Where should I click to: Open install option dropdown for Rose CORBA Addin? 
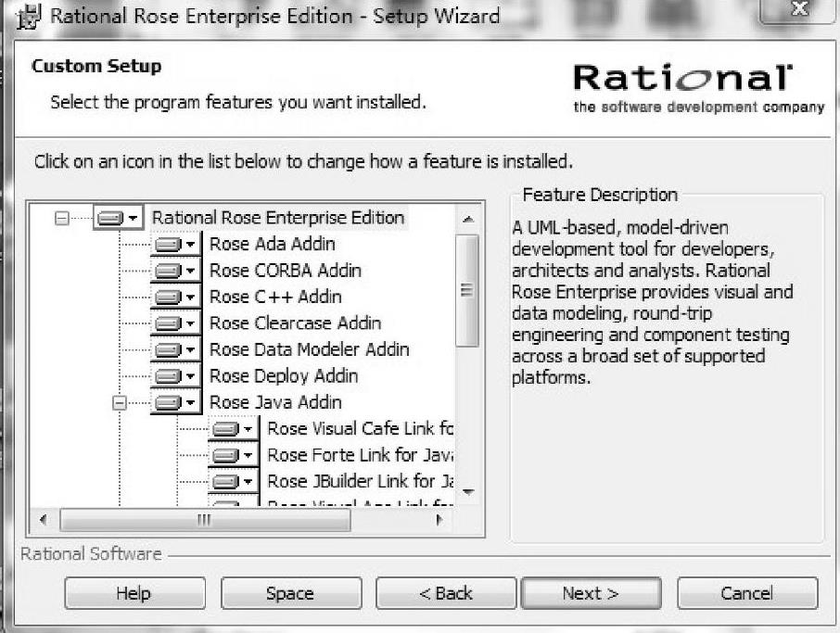coord(176,271)
